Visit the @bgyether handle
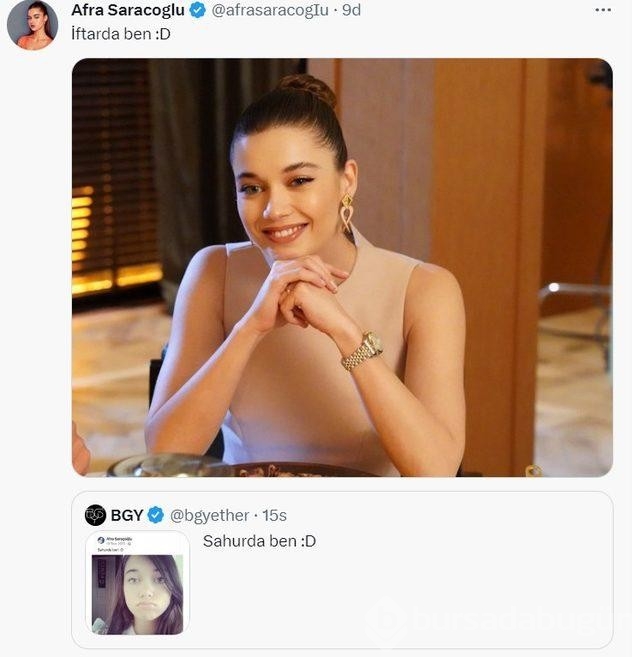This screenshot has height=657, width=640. coord(210,515)
